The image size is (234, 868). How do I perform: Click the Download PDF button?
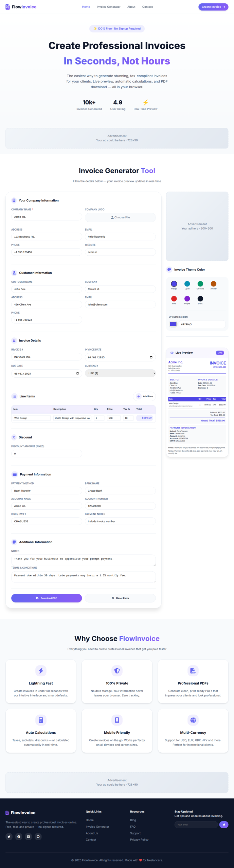47,598
